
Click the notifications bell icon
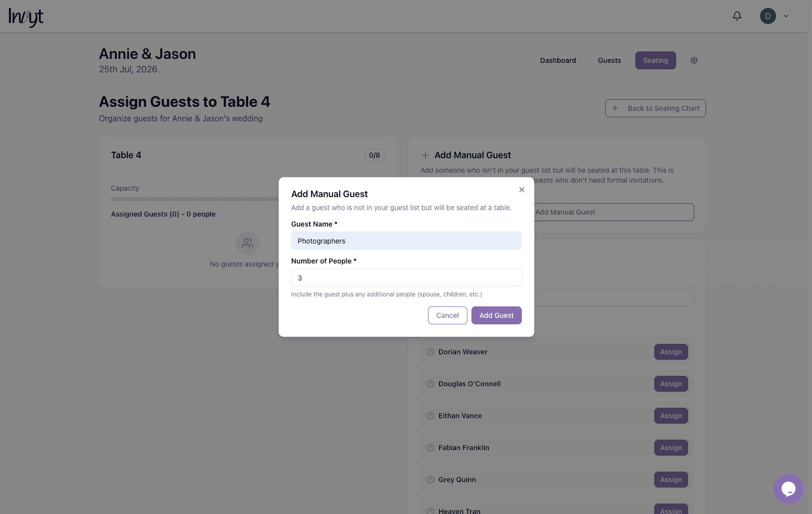tap(737, 15)
